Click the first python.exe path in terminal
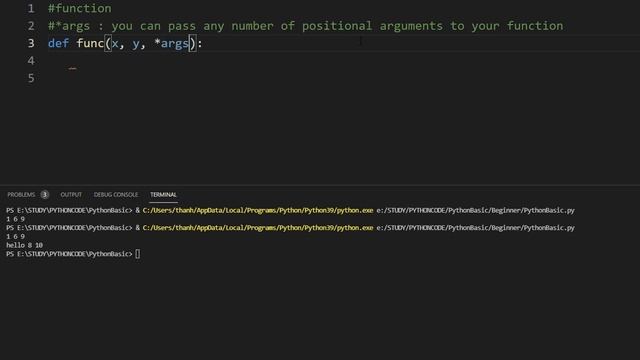Viewport: 640px width, 360px height. pyautogui.click(x=258, y=211)
